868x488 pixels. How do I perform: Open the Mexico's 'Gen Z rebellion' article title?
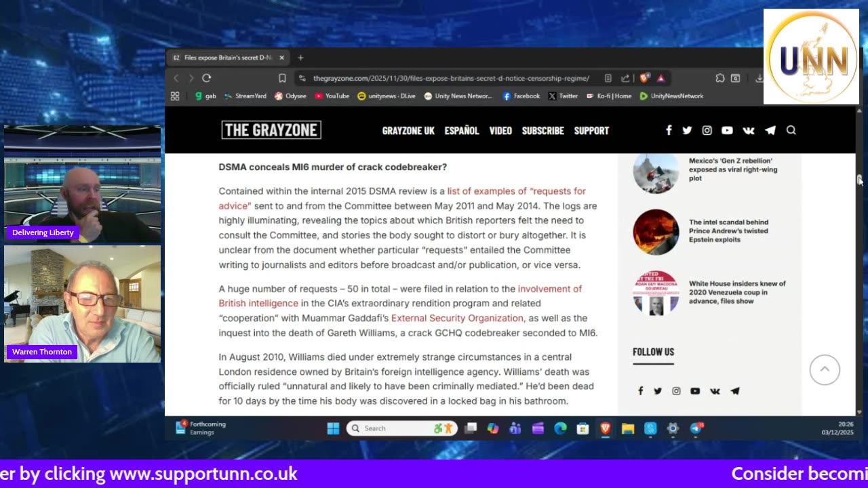click(733, 169)
